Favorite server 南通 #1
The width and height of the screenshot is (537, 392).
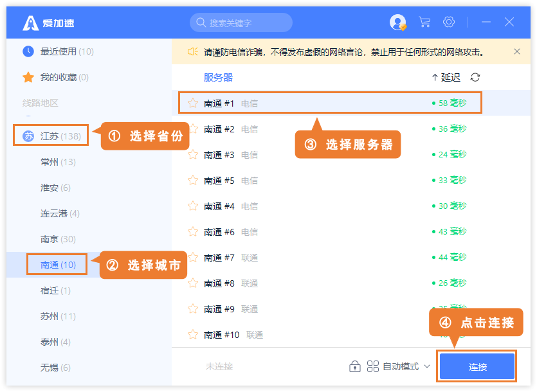pos(193,103)
